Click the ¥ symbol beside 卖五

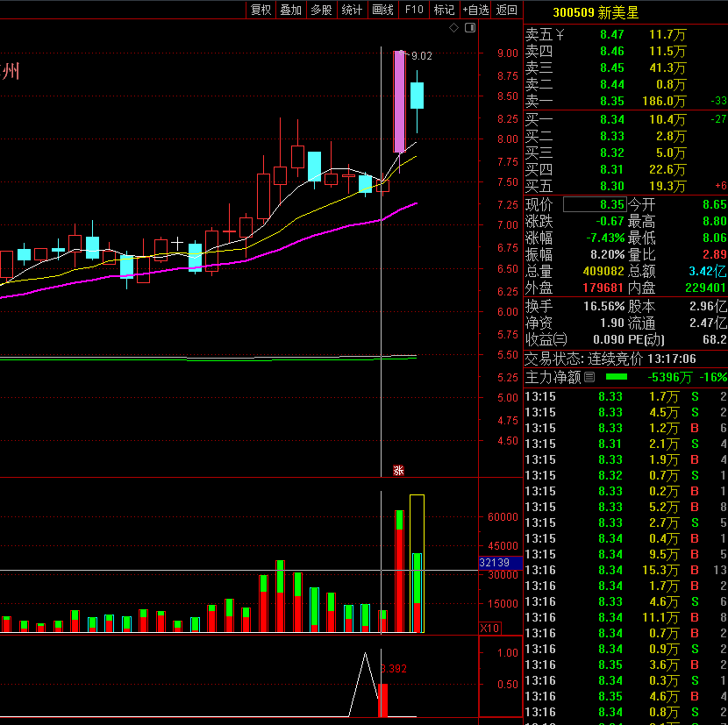click(x=560, y=34)
